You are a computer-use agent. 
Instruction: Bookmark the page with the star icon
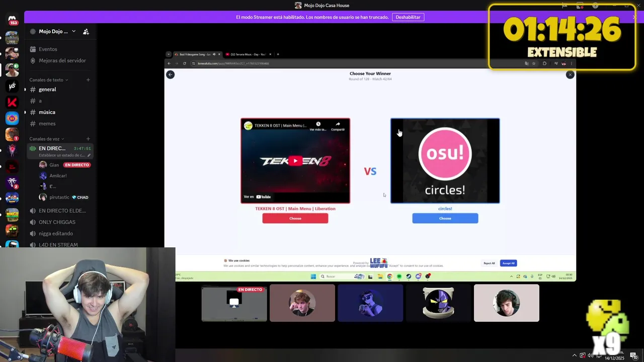click(x=534, y=63)
